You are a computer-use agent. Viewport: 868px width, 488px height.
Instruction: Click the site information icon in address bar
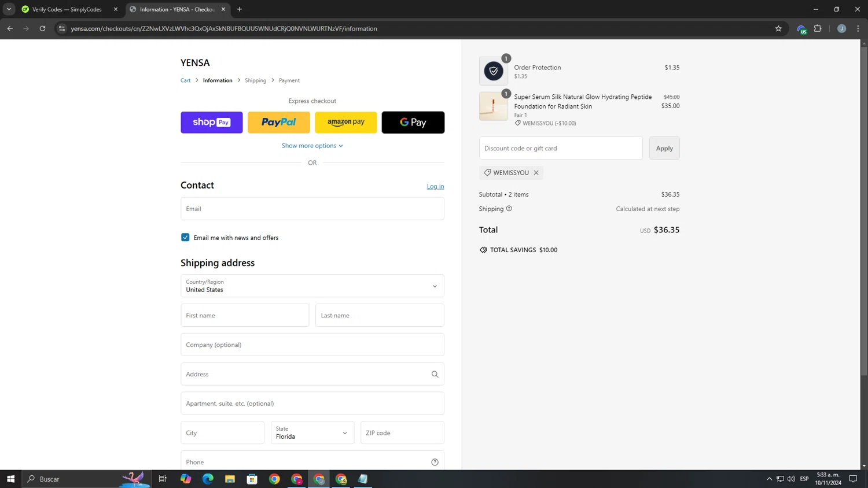point(62,28)
